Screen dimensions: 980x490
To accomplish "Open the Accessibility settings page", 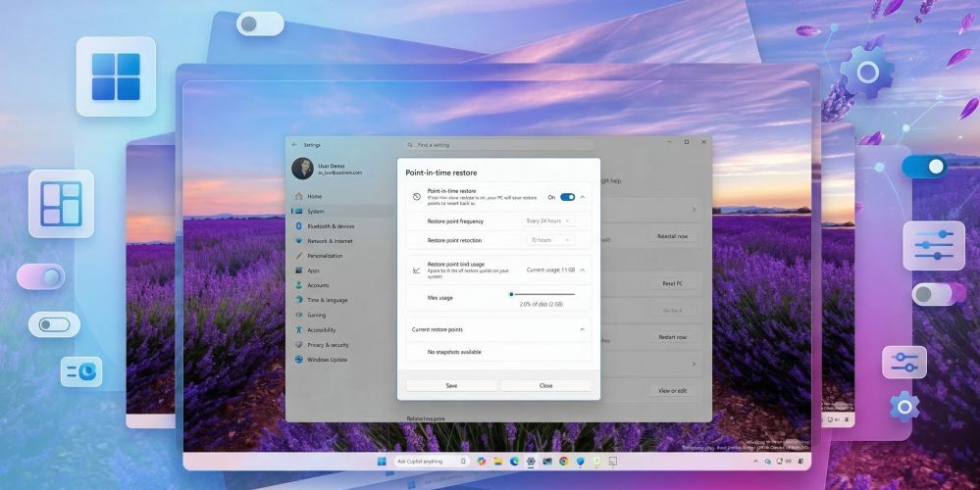I will coord(321,330).
